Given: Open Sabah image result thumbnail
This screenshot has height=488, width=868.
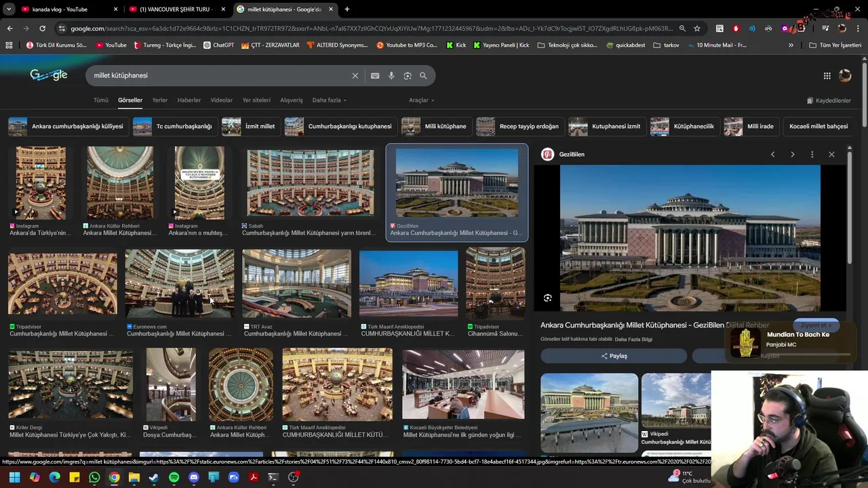Looking at the screenshot, I should click(x=311, y=184).
